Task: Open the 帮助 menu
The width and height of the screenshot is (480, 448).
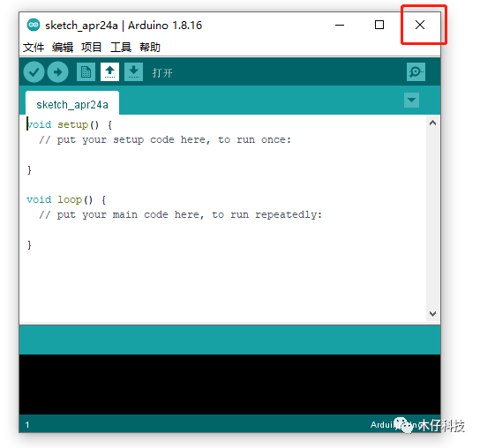Action: 150,48
